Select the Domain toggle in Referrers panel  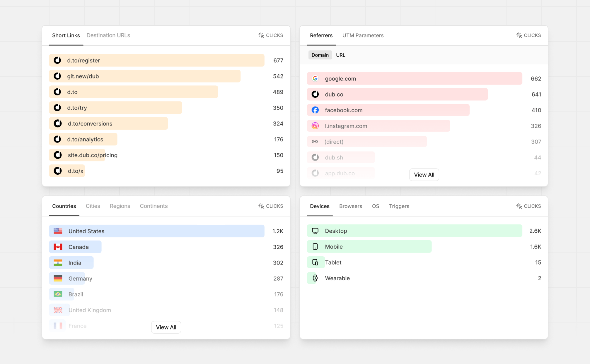[x=320, y=55]
